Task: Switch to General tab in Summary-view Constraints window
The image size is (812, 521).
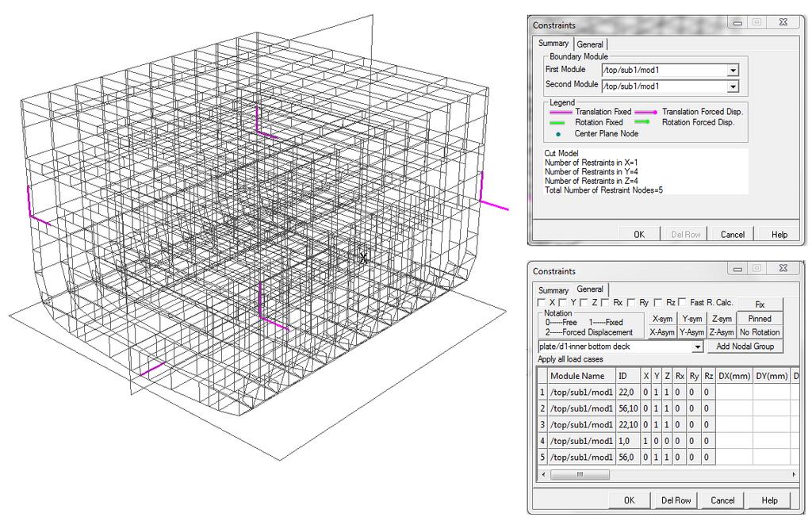Action: [590, 44]
